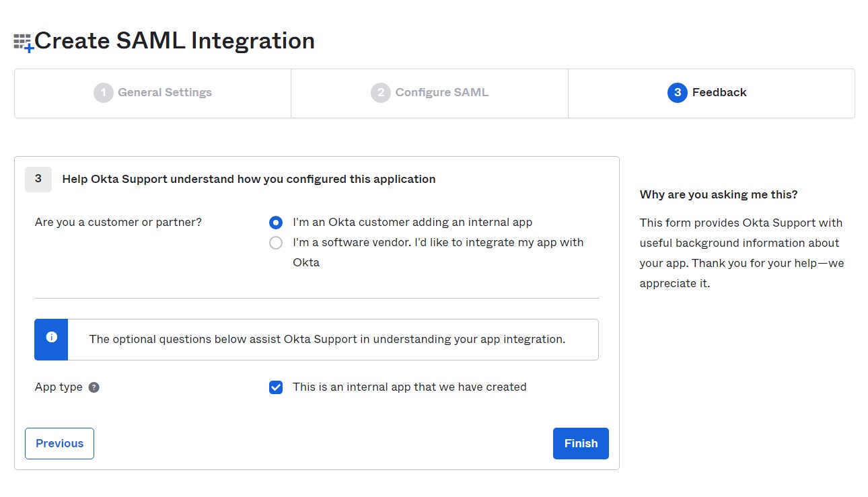This screenshot has height=497, width=868.
Task: Select 'I'm an Okta customer adding an internal app'
Action: pos(276,223)
